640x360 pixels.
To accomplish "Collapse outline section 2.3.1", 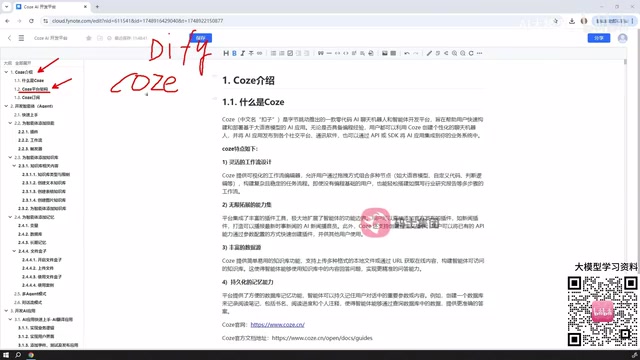I will tap(14, 166).
